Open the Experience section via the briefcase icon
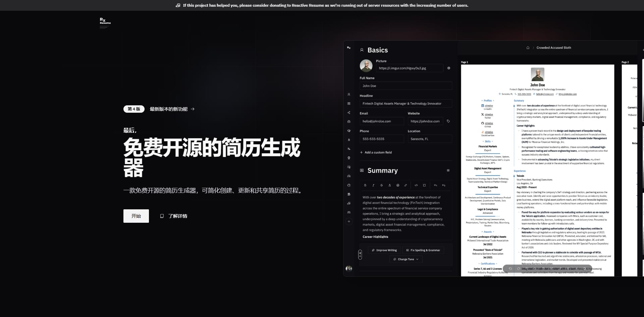 348,122
